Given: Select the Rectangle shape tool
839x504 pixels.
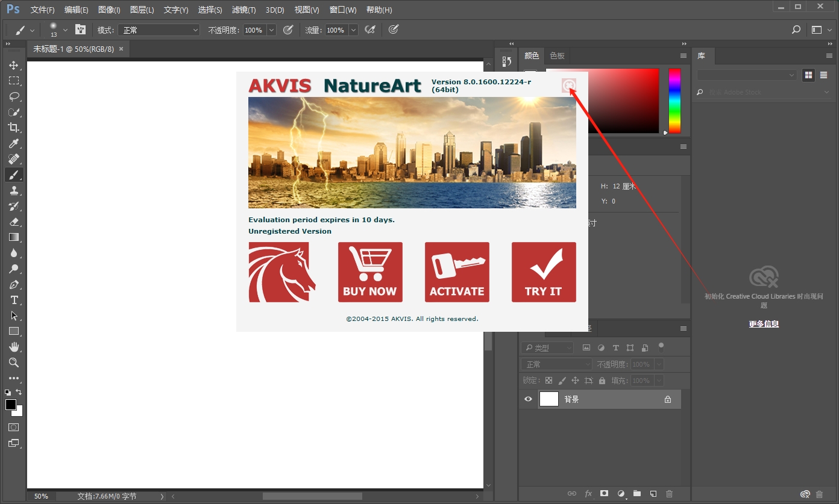Looking at the screenshot, I should click(x=13, y=331).
